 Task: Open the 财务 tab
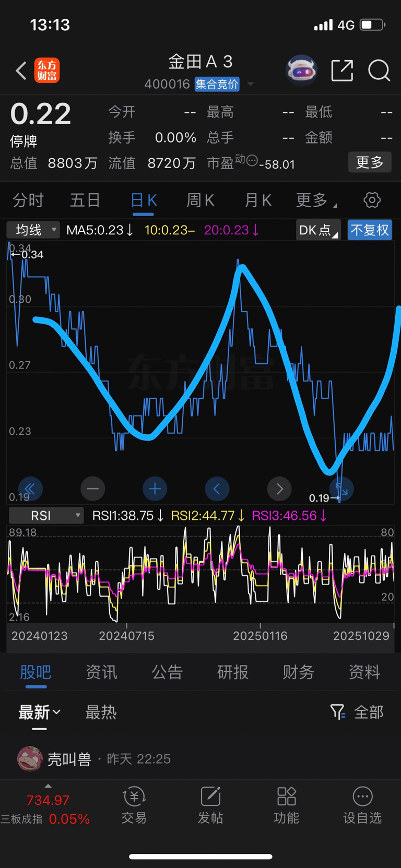299,672
